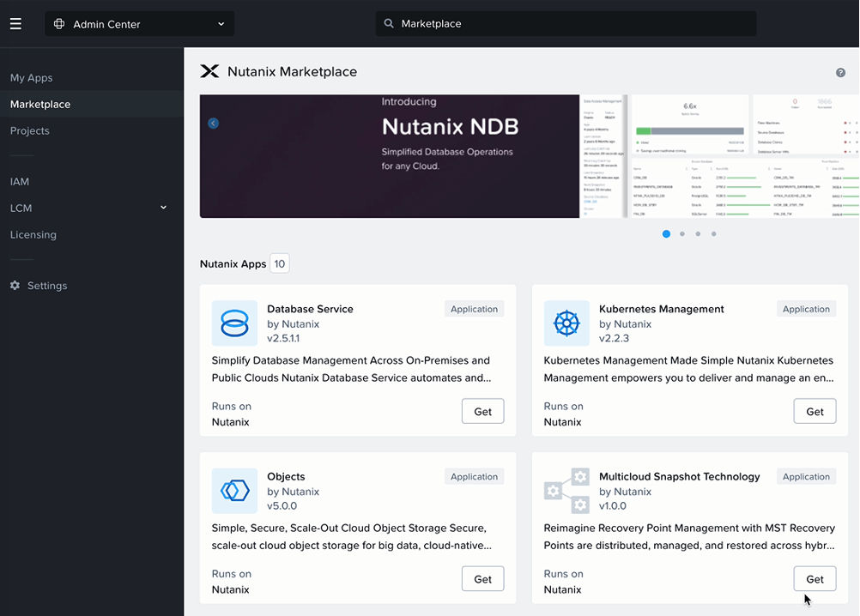Open the hamburger navigation menu
Image resolution: width=860 pixels, height=616 pixels.
tap(15, 23)
